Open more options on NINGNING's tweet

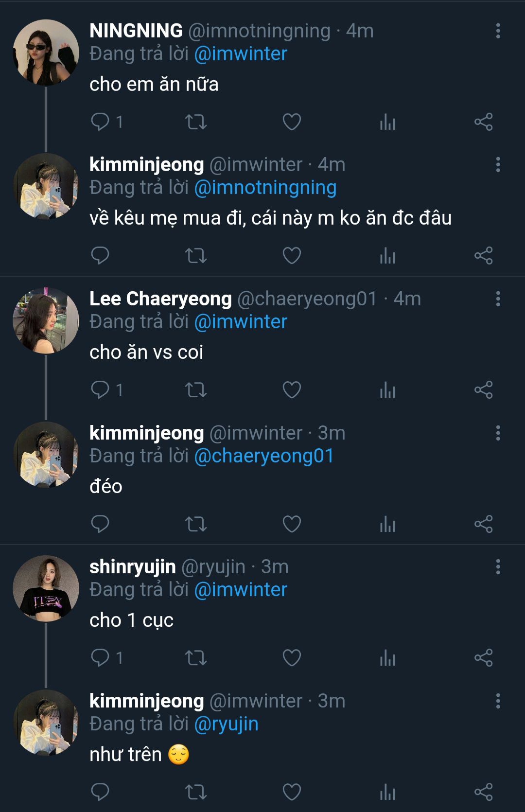point(498,31)
